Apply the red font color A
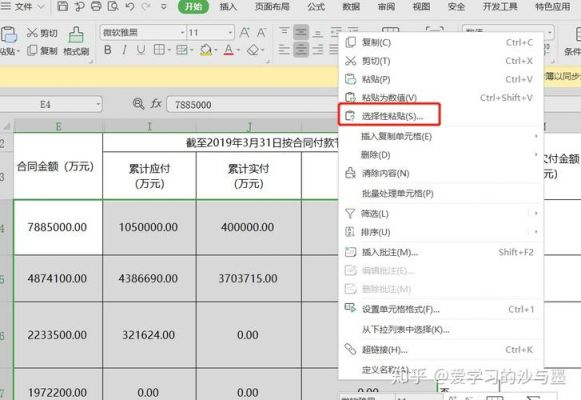The image size is (581, 400). [229, 50]
